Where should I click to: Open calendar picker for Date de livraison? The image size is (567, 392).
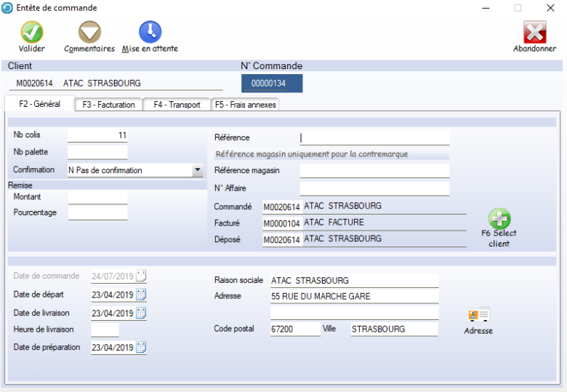tap(141, 313)
